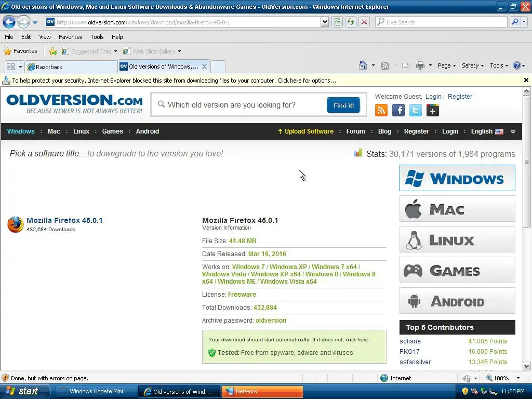Add to Favorites bar star icon

point(53,51)
